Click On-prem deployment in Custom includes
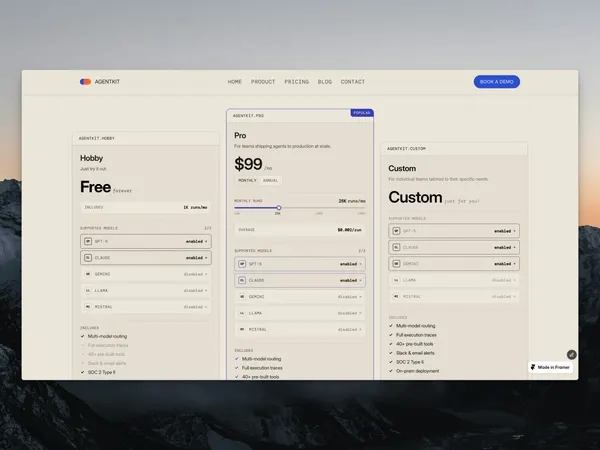 point(417,371)
